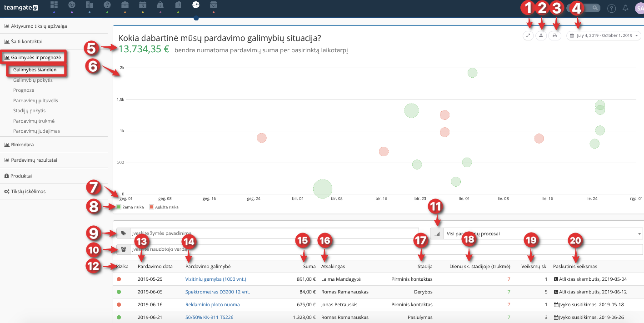Open the Insights pie chart icon
This screenshot has height=323, width=644.
pyautogui.click(x=196, y=5)
